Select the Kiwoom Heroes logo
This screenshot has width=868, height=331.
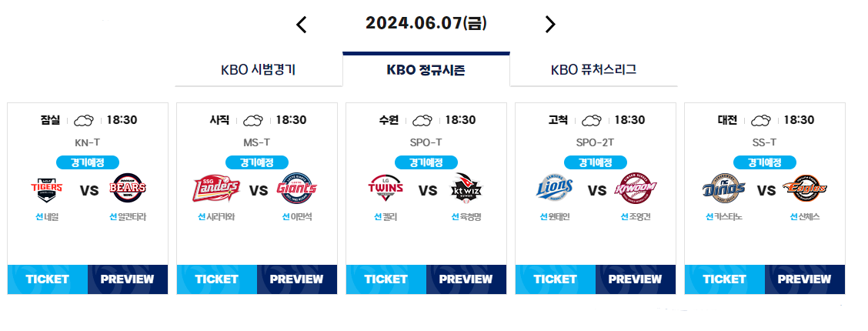click(636, 189)
